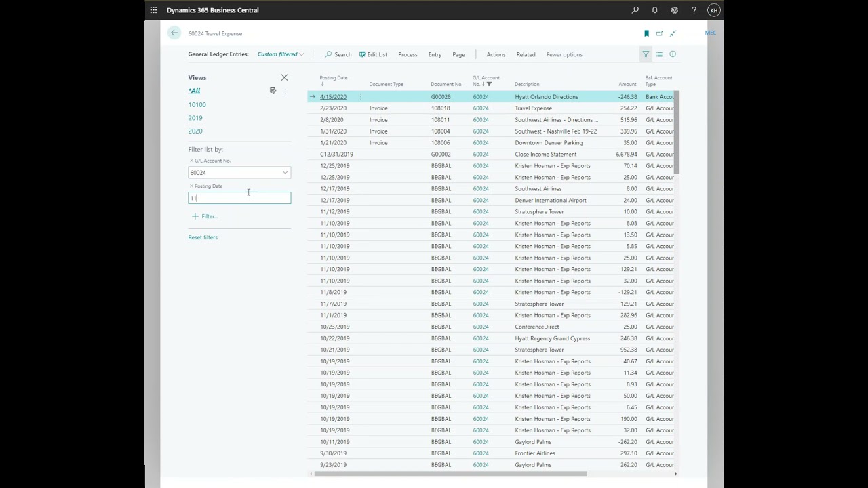
Task: Remove the G/L Account No. filter
Action: click(191, 161)
